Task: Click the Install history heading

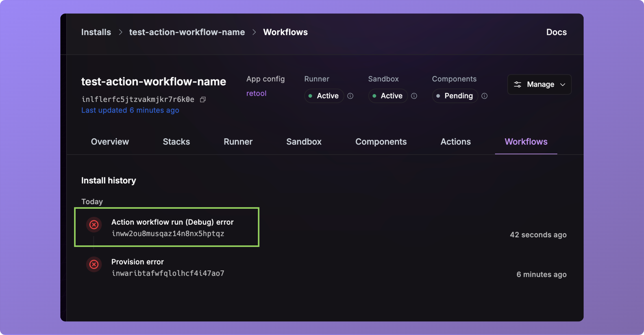Action: coord(108,180)
